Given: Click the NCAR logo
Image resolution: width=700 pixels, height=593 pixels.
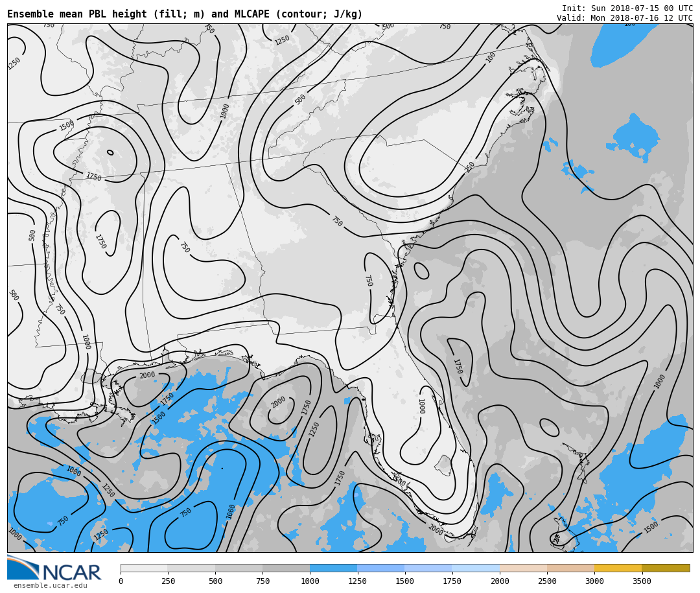Looking at the screenshot, I should [x=54, y=568].
